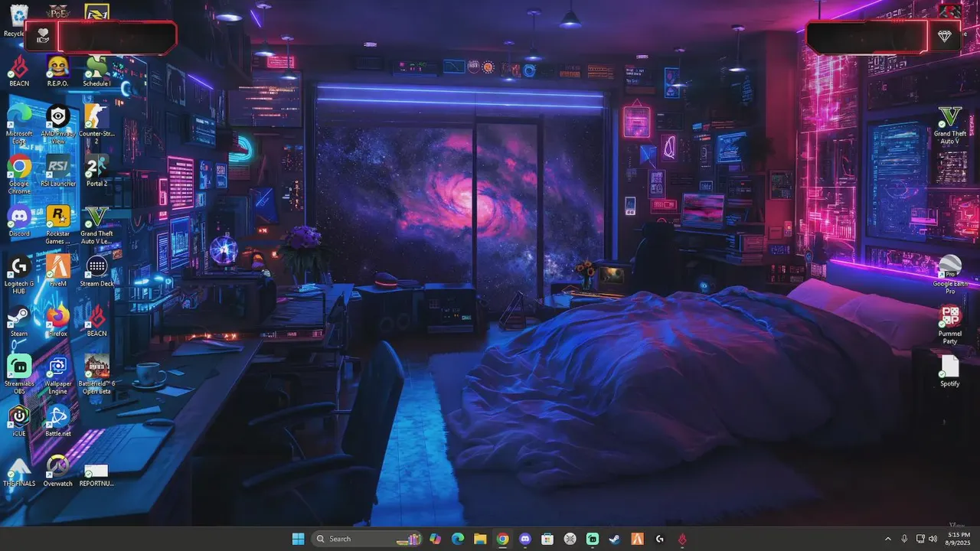Launch Grand Theft Auto V on right side
The image size is (980, 551).
[949, 125]
